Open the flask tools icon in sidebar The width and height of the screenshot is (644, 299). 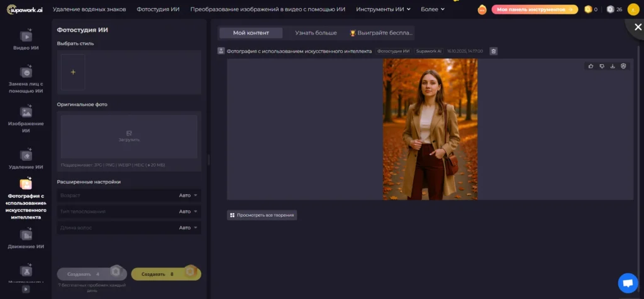pos(26,271)
